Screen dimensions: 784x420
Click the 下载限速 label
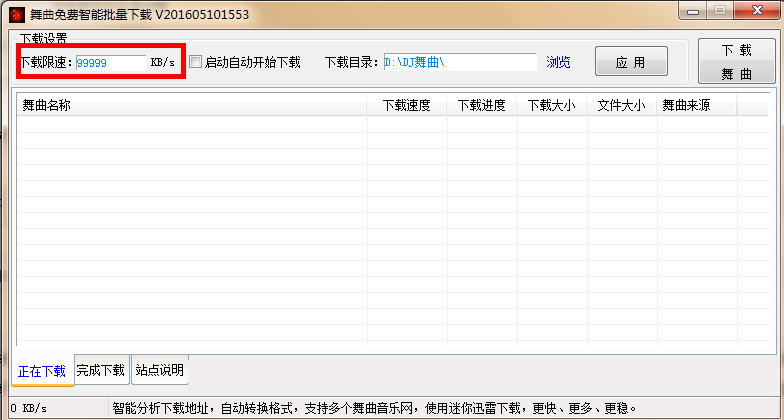[x=46, y=62]
